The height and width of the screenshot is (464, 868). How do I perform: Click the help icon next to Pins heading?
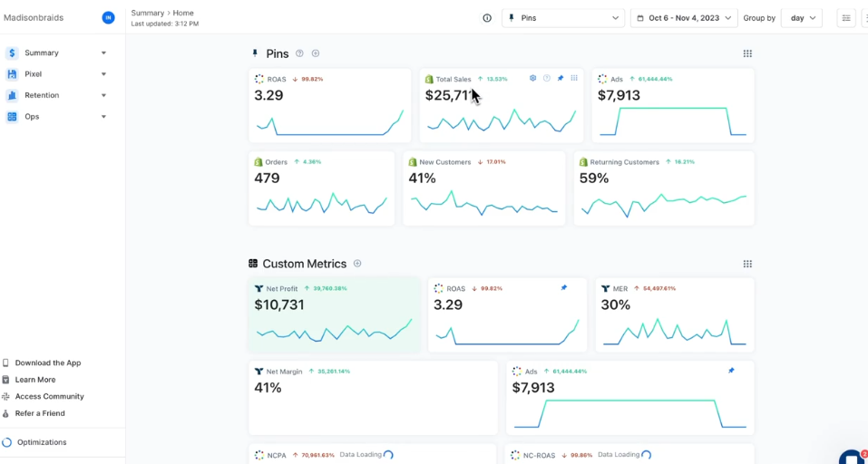[x=299, y=53]
